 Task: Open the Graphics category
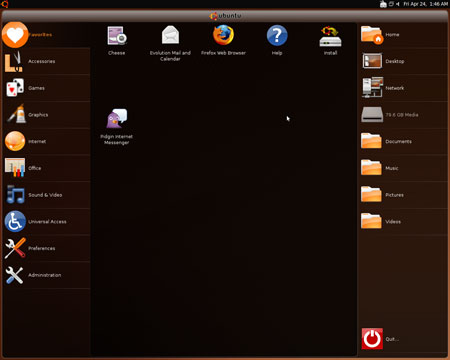46,115
